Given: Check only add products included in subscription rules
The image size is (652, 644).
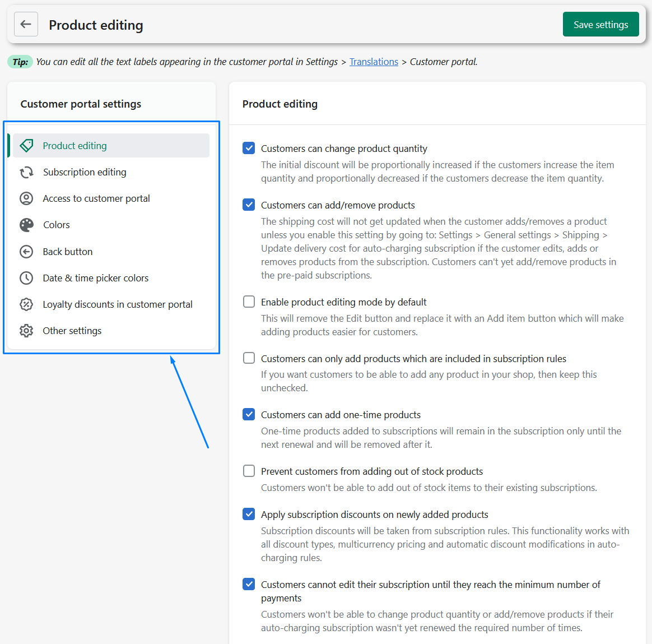Looking at the screenshot, I should pos(249,358).
